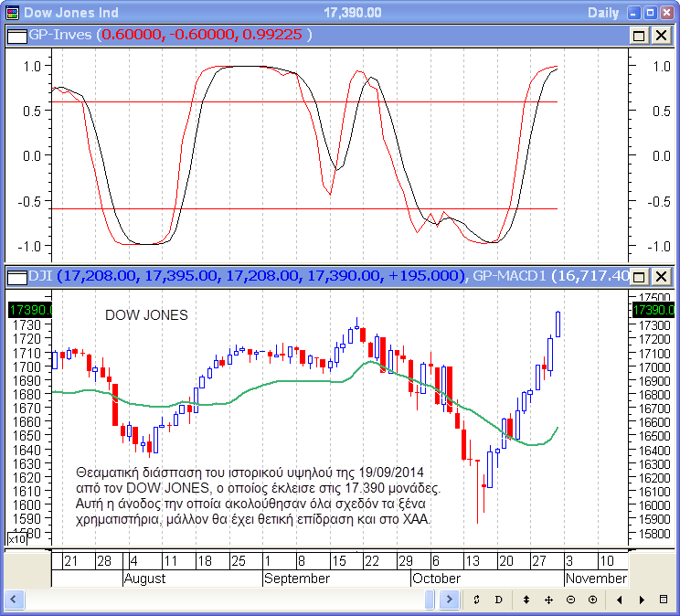Close the DJI price pane
The image size is (680, 616).
tap(662, 276)
